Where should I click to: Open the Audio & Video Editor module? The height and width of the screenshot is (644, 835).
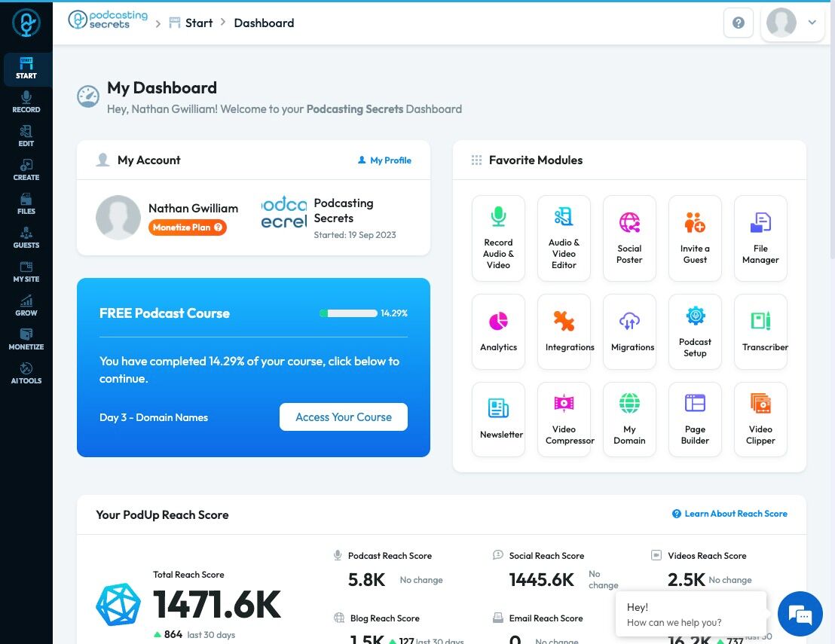564,238
